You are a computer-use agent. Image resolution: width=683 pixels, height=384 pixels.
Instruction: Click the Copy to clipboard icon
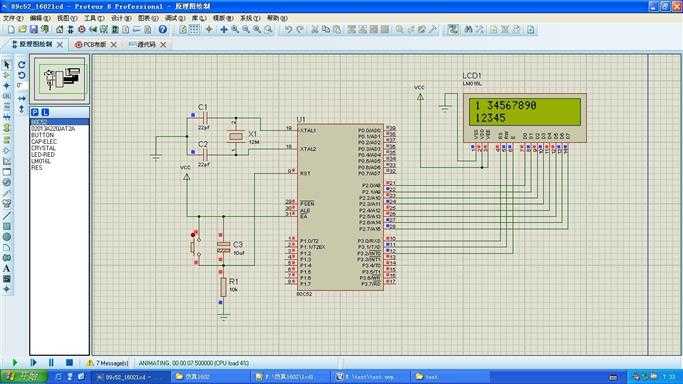(326, 30)
